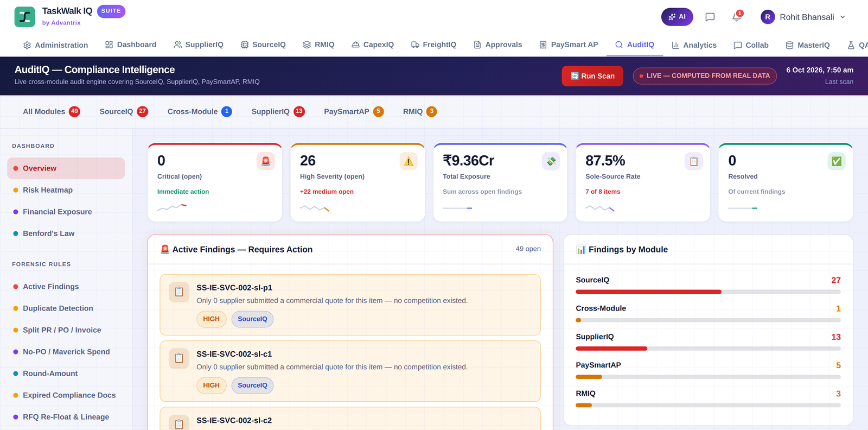Open the Collab module
The image size is (868, 430).
[x=751, y=45]
